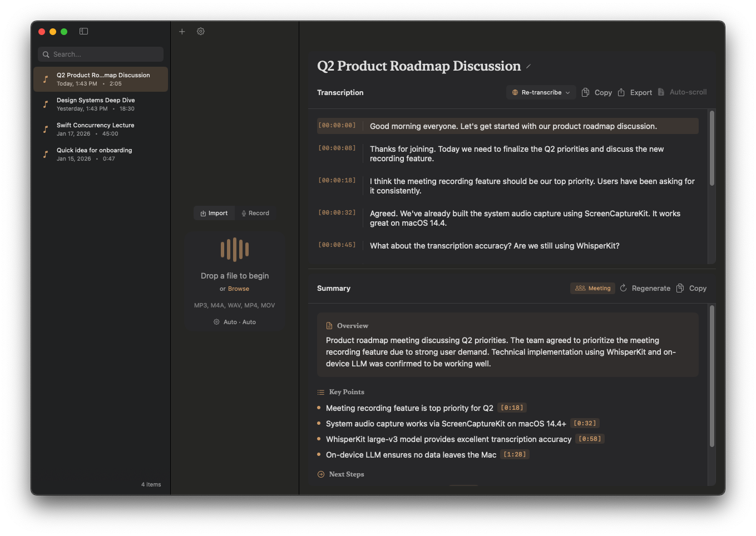756x536 pixels.
Task: Open the Re-transcribe dropdown
Action: pyautogui.click(x=540, y=92)
